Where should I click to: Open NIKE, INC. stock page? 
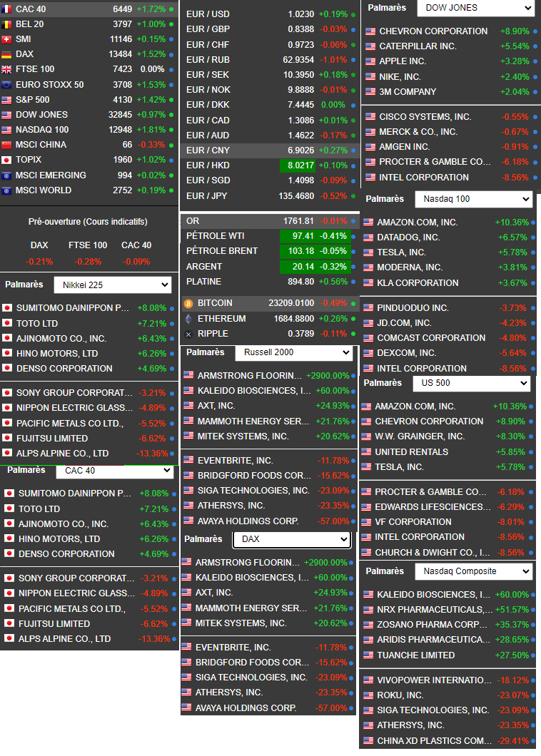pos(400,76)
